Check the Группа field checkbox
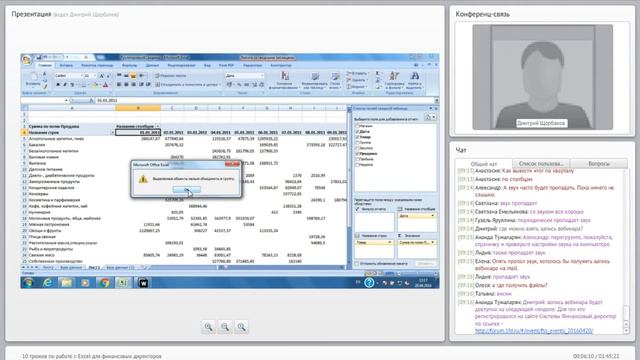The image size is (640, 360). click(357, 143)
